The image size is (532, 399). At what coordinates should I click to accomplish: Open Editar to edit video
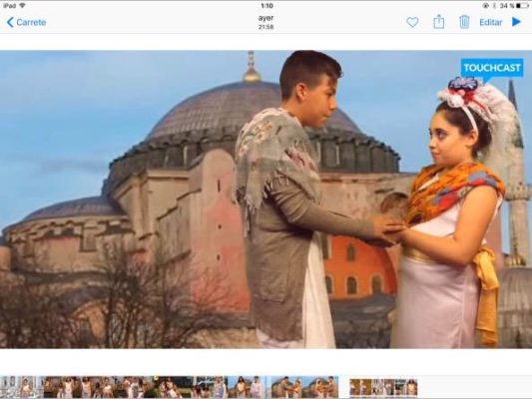point(491,22)
